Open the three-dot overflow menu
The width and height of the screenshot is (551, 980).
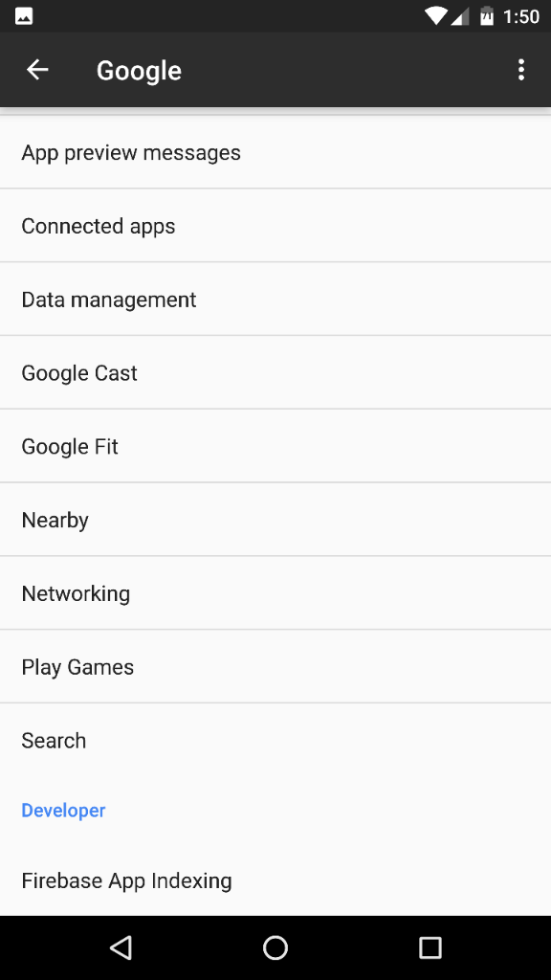pyautogui.click(x=521, y=69)
